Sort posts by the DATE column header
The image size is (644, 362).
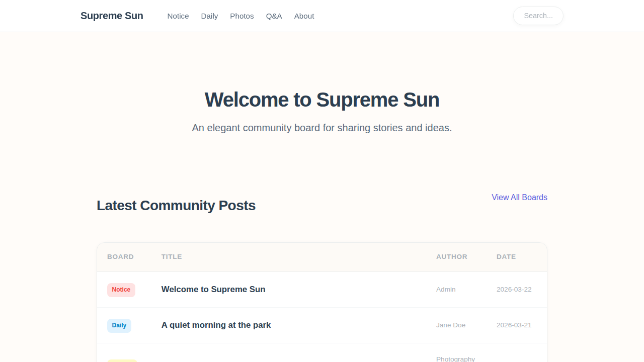506,256
